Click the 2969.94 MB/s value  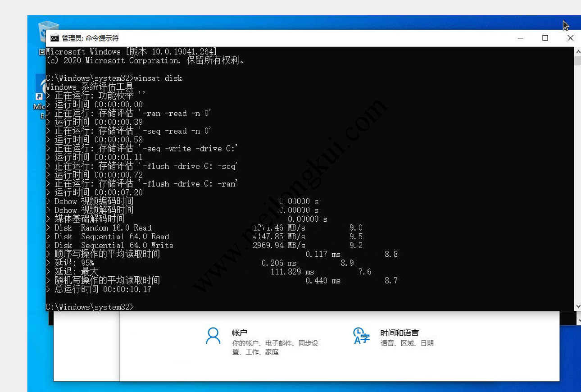coord(279,246)
